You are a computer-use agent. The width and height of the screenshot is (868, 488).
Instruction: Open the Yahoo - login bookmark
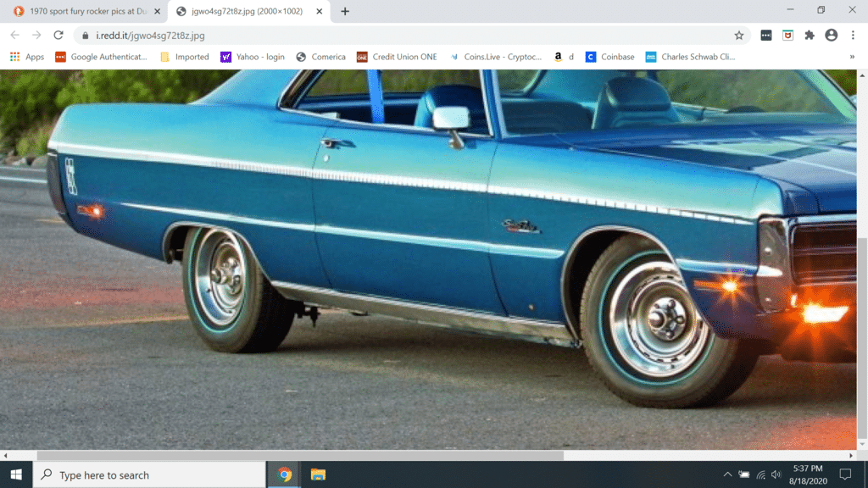253,57
